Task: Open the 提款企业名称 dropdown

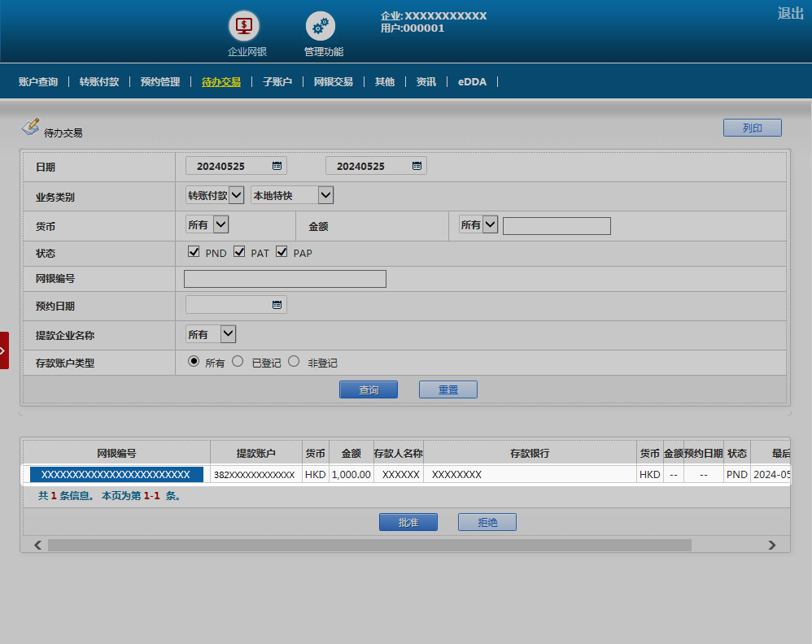Action: click(x=211, y=334)
